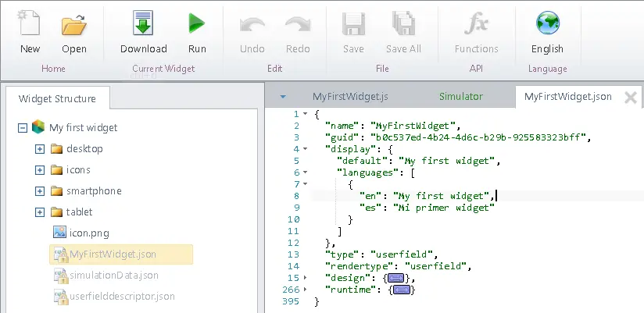Viewport: 644px width, 313px height.
Task: Click the smartphone folder icon
Action: point(57,190)
